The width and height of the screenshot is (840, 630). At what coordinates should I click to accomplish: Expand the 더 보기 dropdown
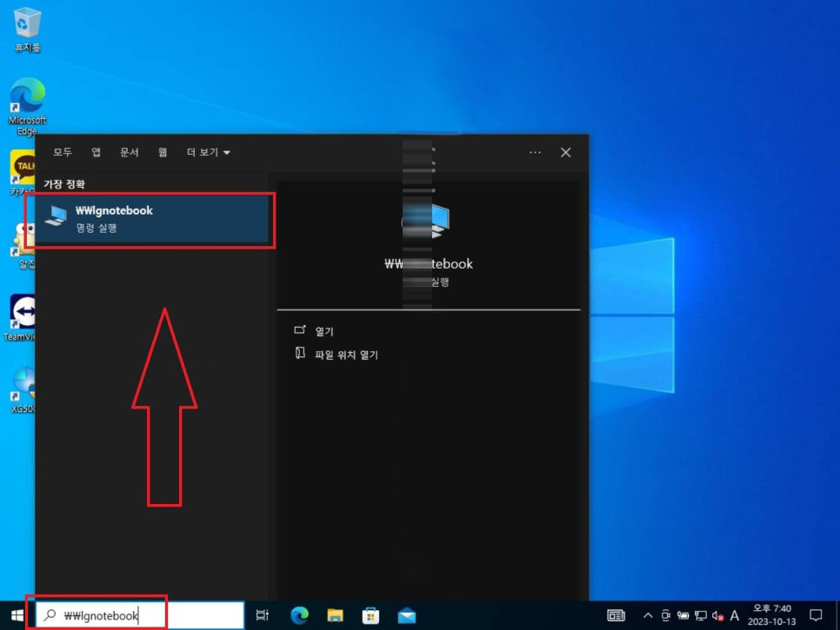[208, 153]
